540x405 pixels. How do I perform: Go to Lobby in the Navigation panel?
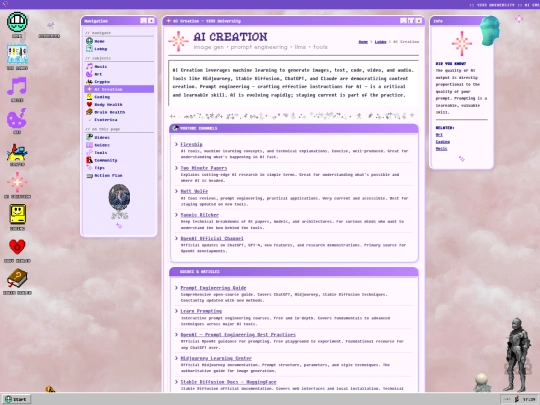point(119,49)
